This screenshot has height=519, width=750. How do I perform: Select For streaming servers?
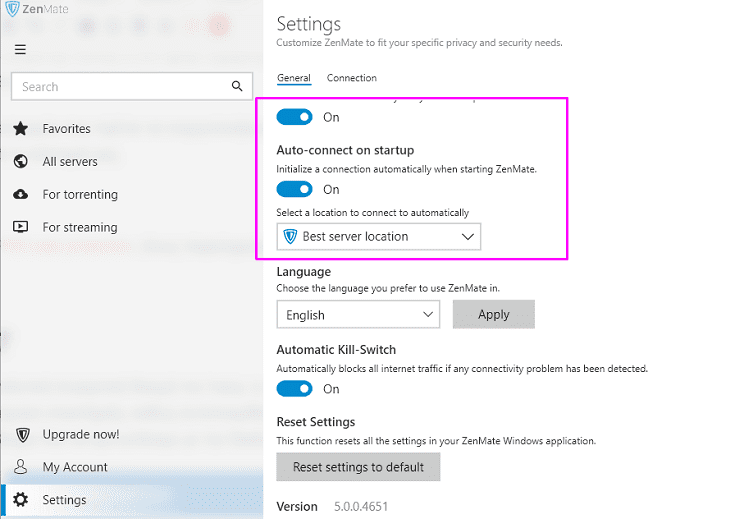[x=79, y=227]
